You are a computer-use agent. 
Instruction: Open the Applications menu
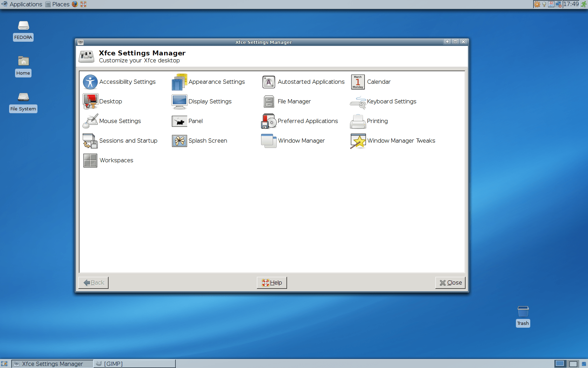tap(22, 4)
